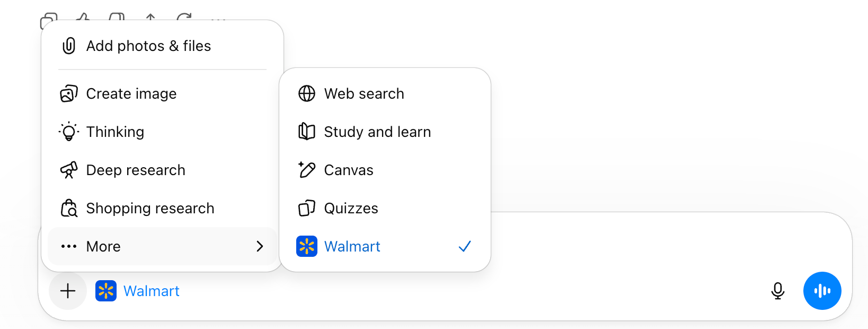This screenshot has width=868, height=329.
Task: Click the Web search globe icon
Action: (307, 94)
